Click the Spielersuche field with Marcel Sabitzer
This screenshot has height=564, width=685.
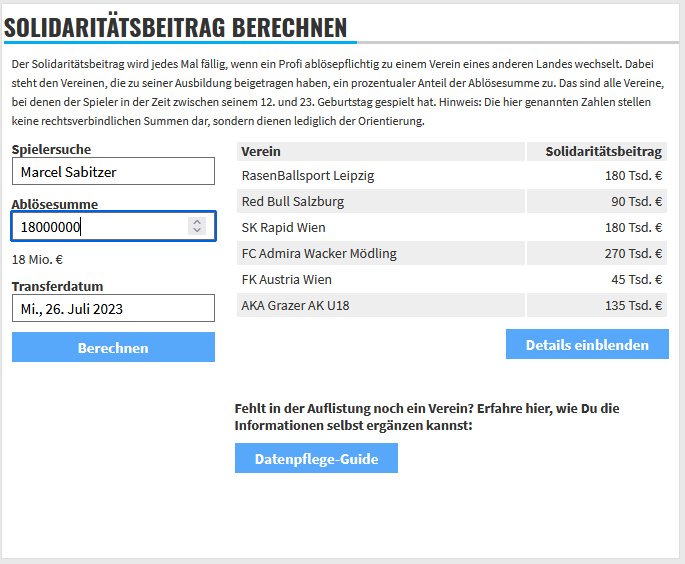pos(113,171)
